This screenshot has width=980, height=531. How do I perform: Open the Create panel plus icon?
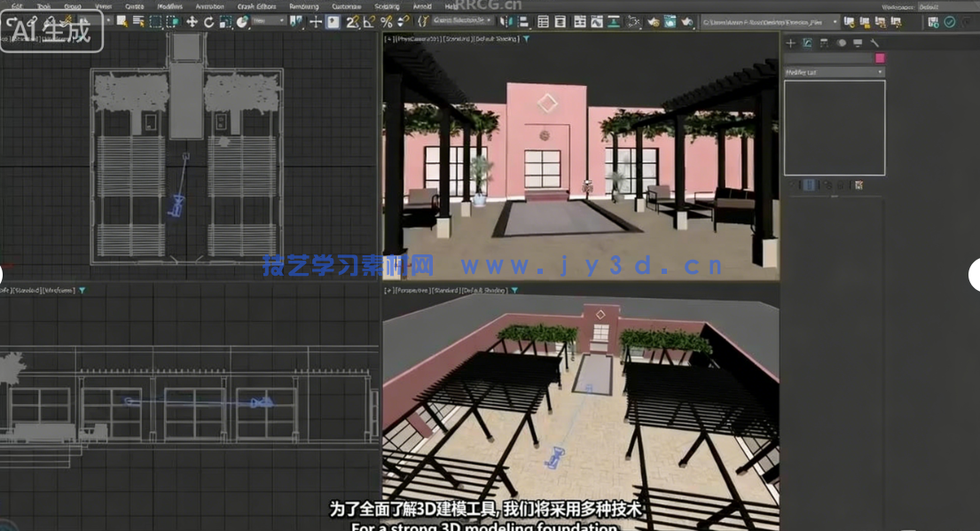[x=790, y=42]
